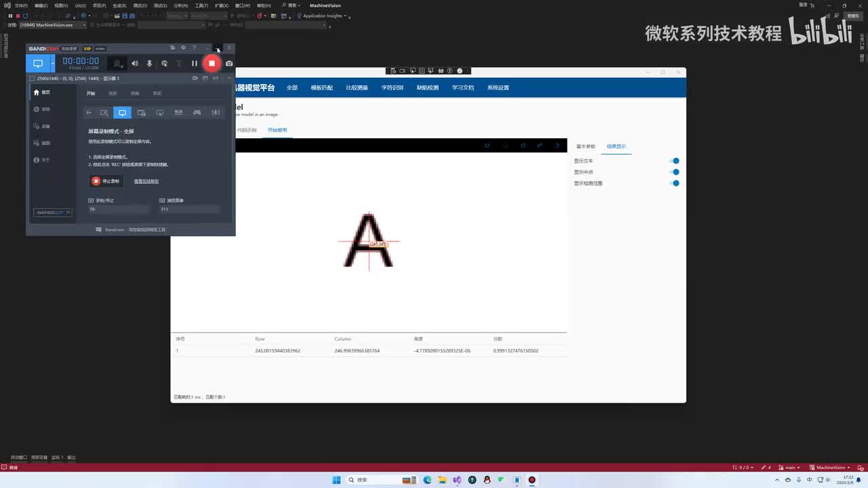Viewport: 868px width, 488px height.
Task: Open 输出 tab at bottom
Action: 71,457
